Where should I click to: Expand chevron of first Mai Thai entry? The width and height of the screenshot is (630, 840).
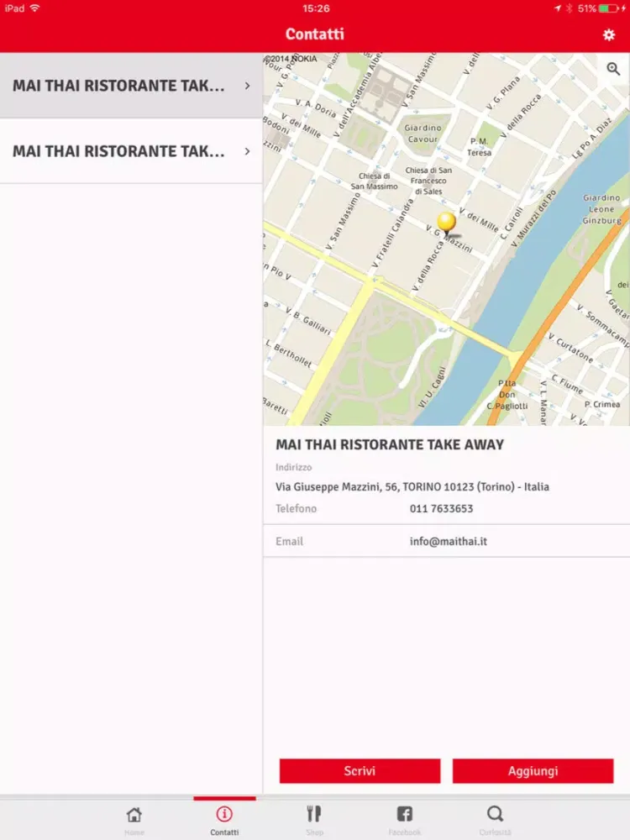pyautogui.click(x=247, y=86)
